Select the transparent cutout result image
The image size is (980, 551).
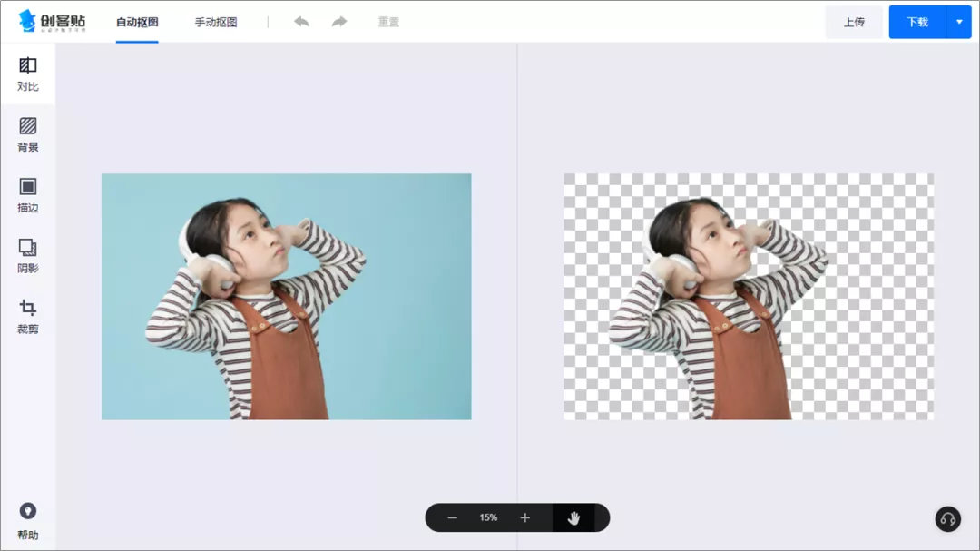(x=749, y=297)
